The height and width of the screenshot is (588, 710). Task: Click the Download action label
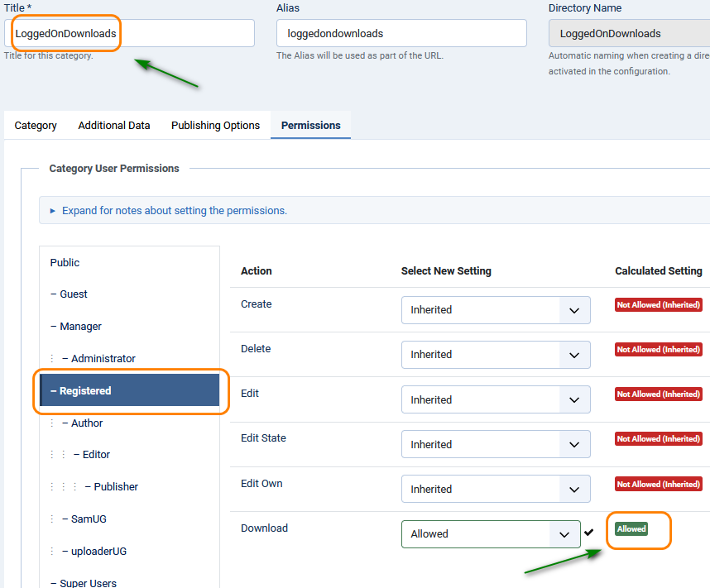pyautogui.click(x=265, y=528)
